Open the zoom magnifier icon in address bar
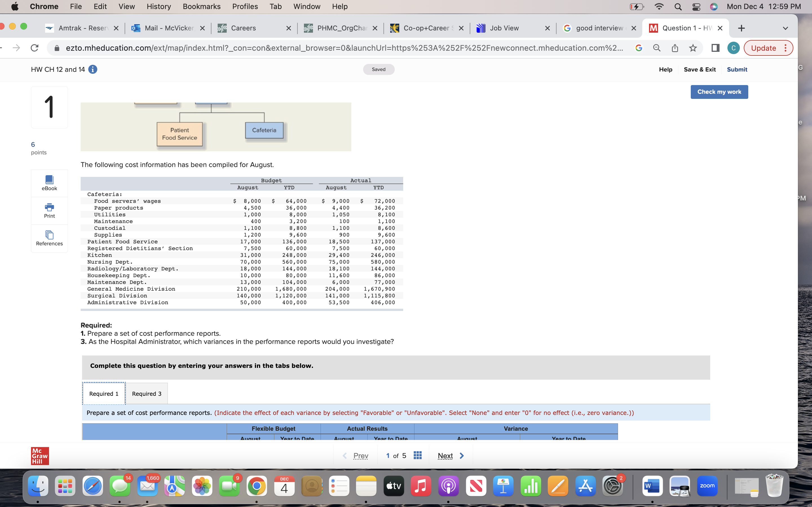 (657, 48)
